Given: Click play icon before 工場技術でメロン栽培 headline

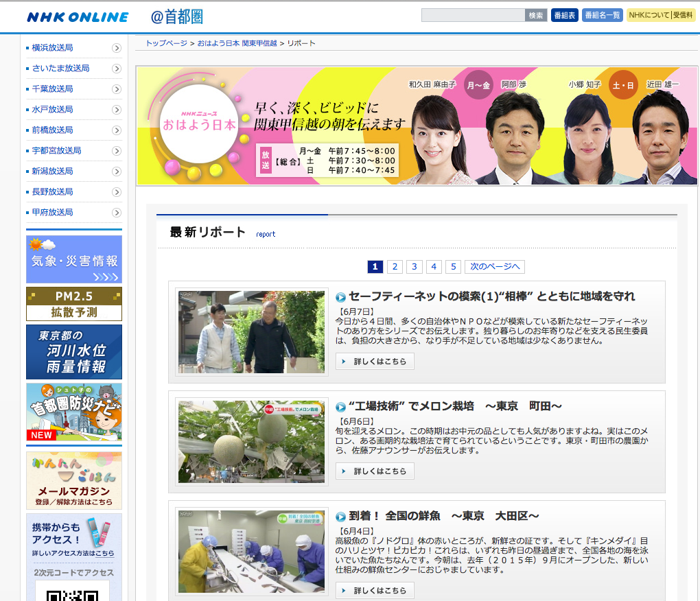Looking at the screenshot, I should pos(340,407).
